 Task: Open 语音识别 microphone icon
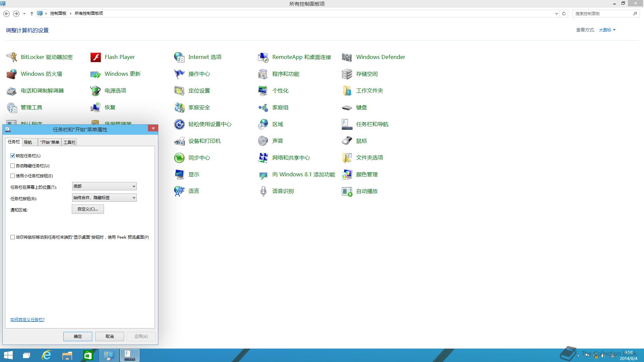(x=263, y=191)
